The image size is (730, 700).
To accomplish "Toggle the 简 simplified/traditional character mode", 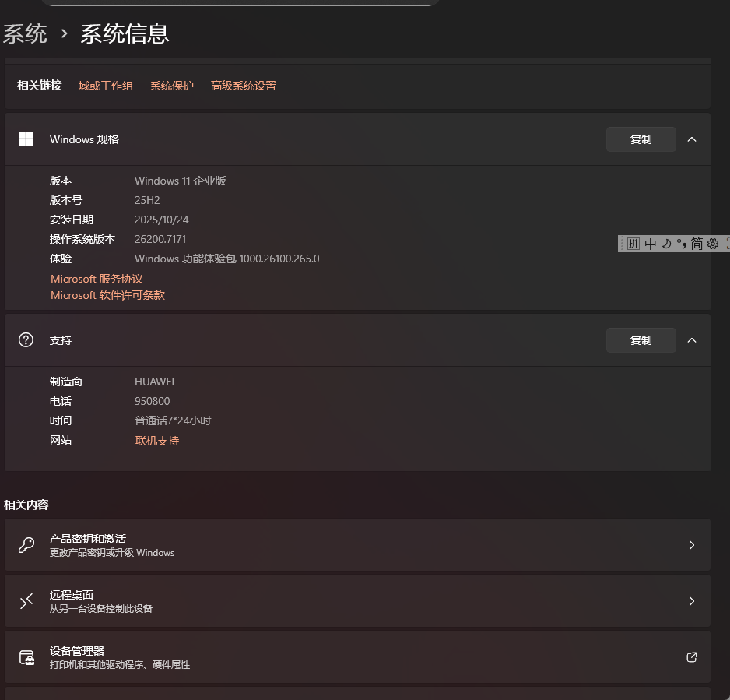I will pyautogui.click(x=697, y=244).
